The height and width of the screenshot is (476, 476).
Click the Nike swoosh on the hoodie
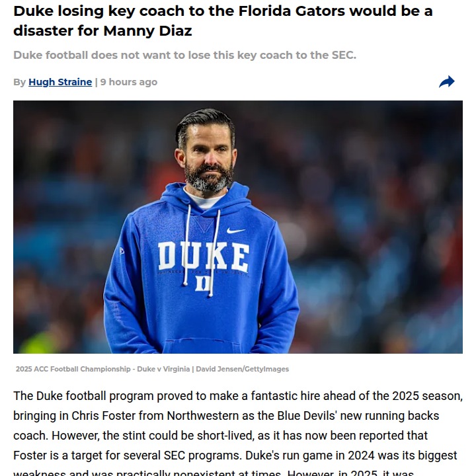coord(235,231)
